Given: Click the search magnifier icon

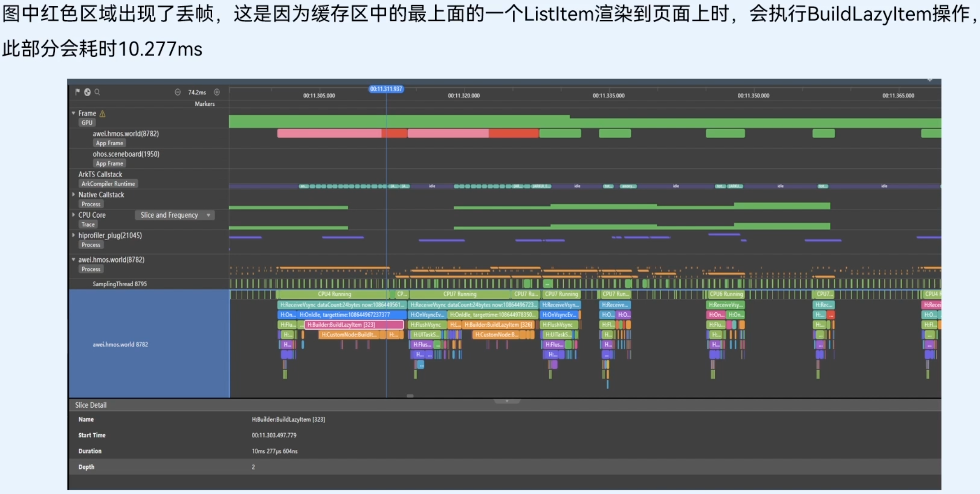Looking at the screenshot, I should point(97,92).
